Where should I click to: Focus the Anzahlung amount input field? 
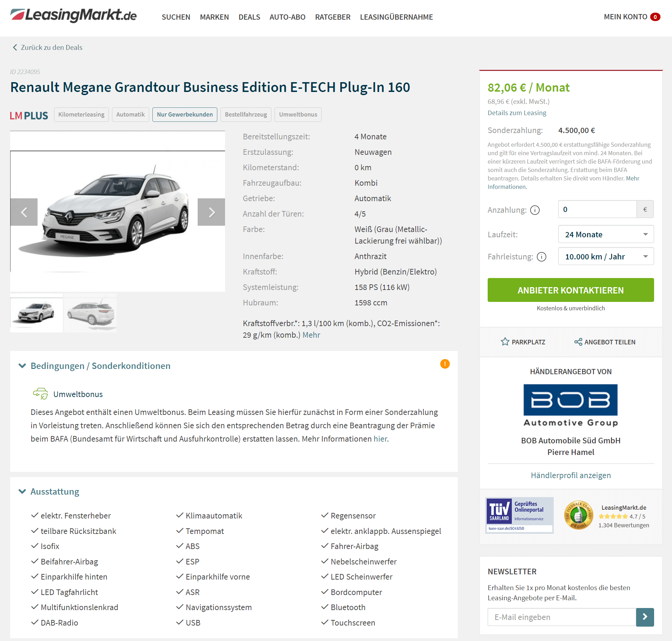[x=597, y=209]
